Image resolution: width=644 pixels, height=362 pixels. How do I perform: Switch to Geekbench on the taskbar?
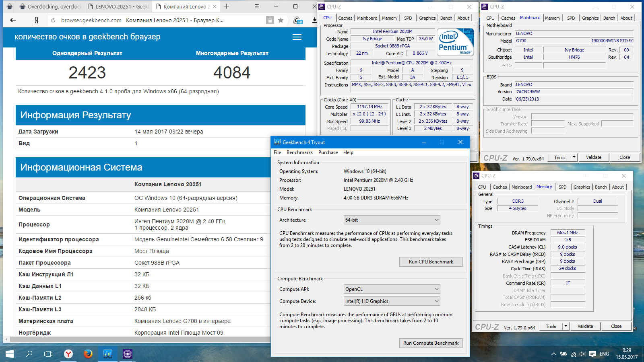(x=107, y=354)
